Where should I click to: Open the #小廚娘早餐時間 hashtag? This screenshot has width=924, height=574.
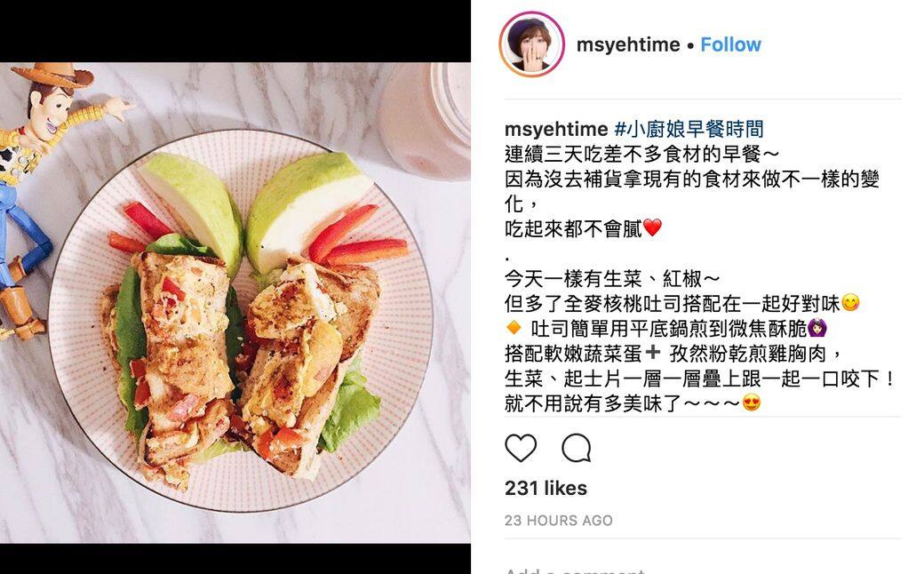[x=689, y=129]
